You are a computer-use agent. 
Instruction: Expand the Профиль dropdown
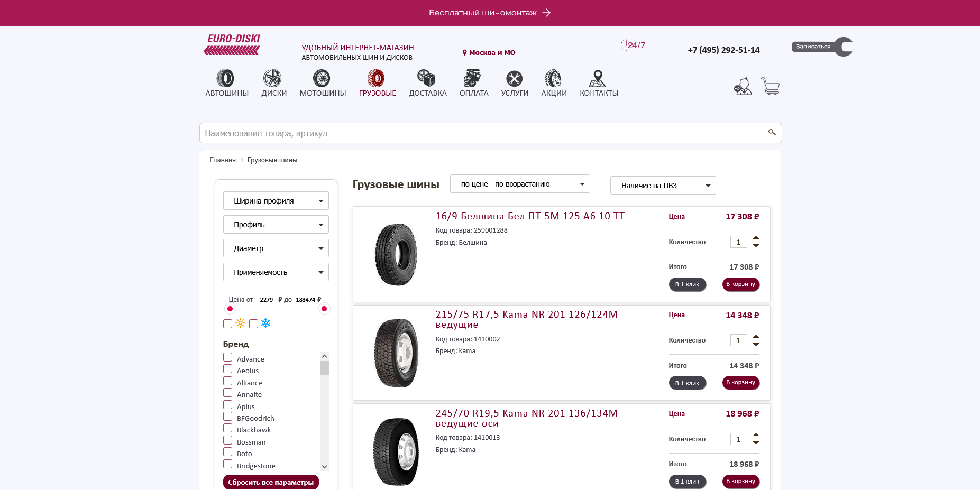[276, 225]
